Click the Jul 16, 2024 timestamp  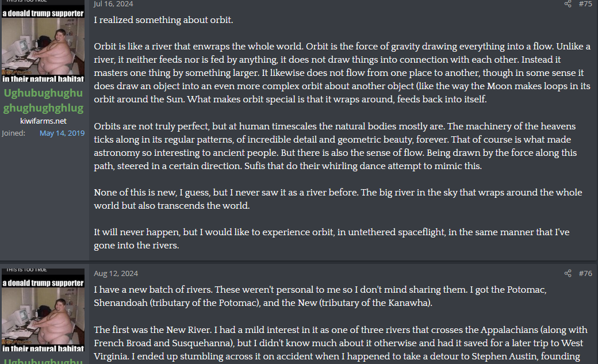(x=113, y=4)
